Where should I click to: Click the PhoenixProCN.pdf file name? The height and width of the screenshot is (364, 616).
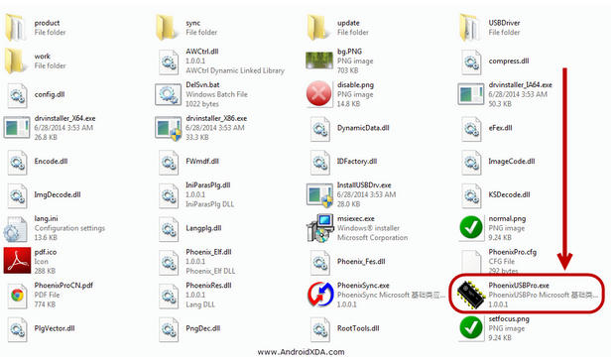63,286
